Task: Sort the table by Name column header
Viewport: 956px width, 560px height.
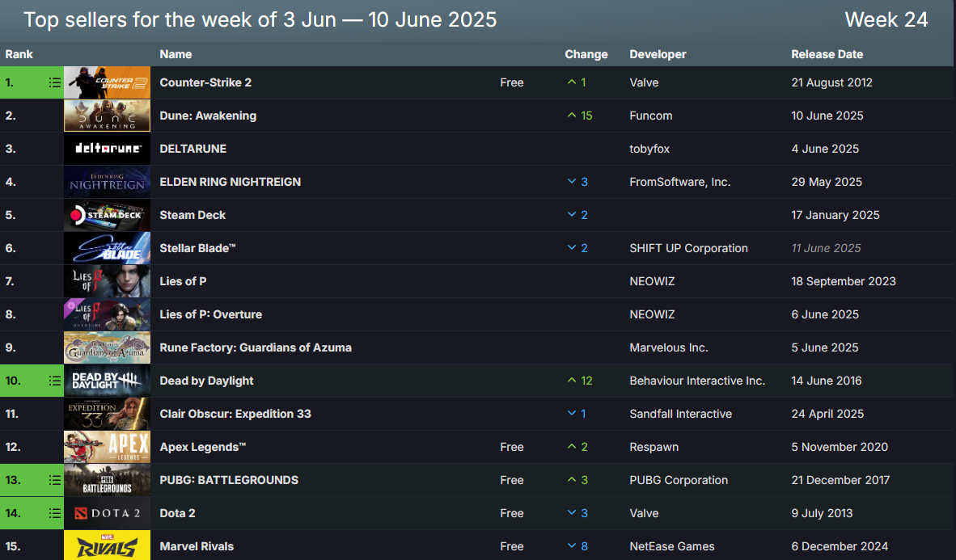Action: point(176,54)
